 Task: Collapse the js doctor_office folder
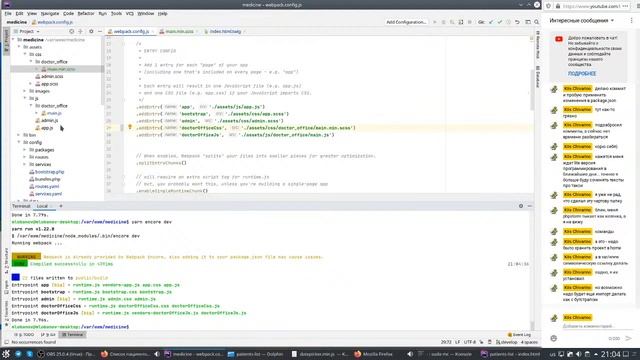31,106
